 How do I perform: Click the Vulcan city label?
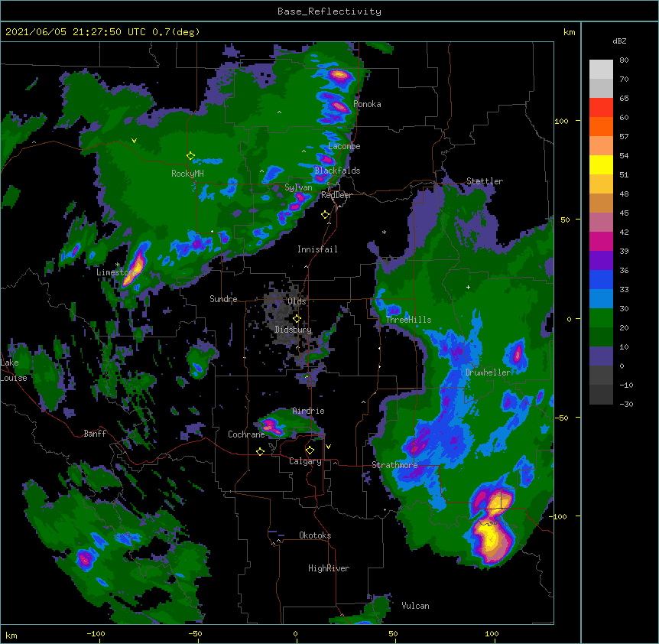pos(415,606)
